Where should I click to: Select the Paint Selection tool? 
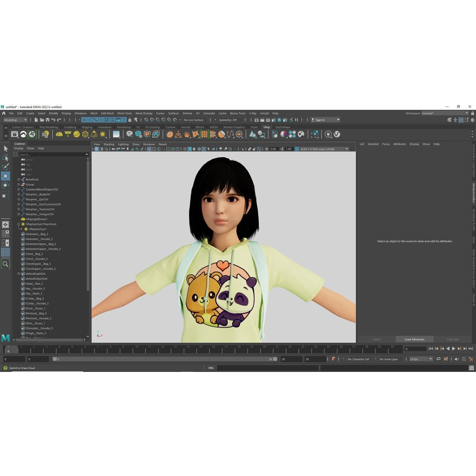(x=5, y=167)
